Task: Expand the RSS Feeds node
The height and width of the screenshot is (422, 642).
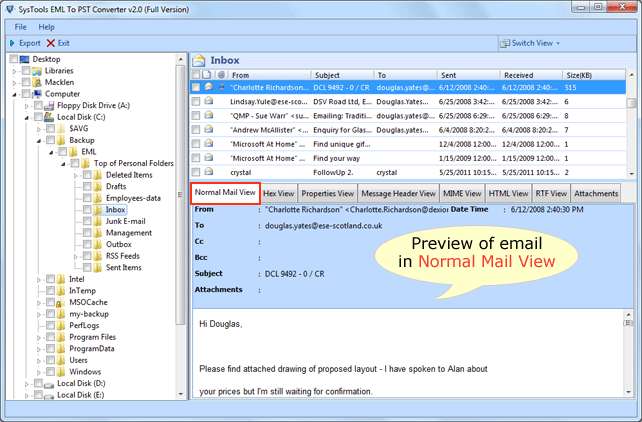Action: (75, 257)
